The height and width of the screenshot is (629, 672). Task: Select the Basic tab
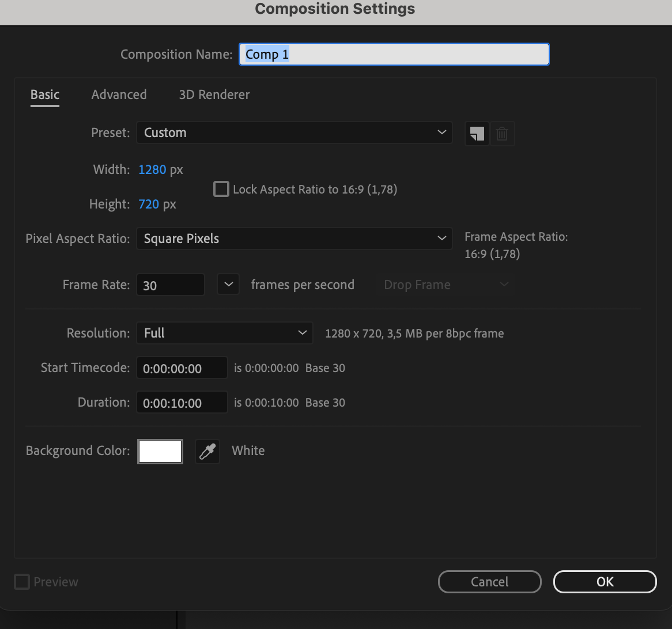(44, 94)
